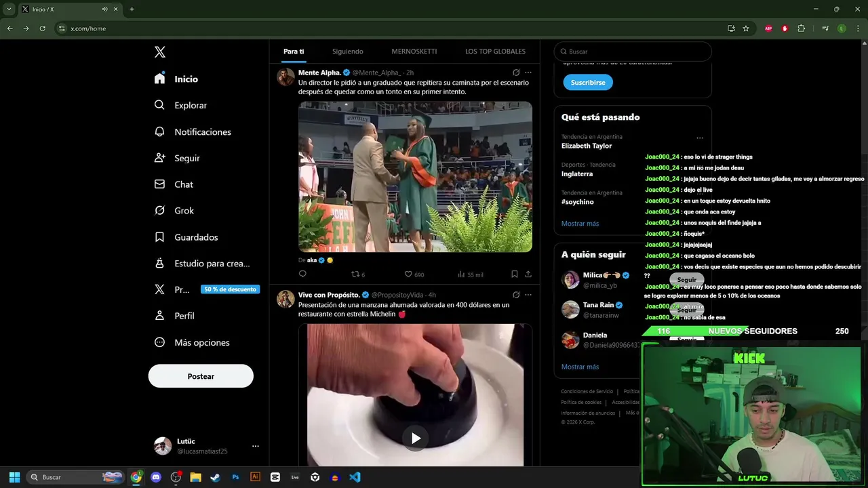Go back in browser history
This screenshot has width=868, height=488.
(x=9, y=28)
